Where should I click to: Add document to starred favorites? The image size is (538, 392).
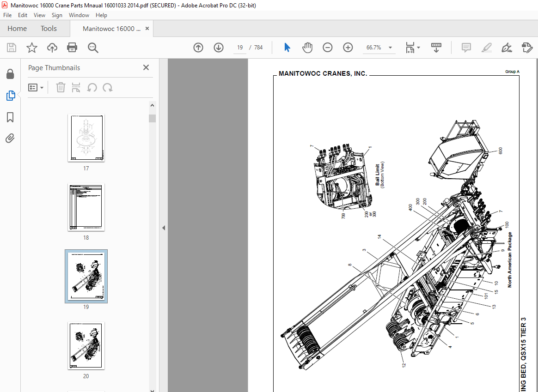tap(32, 48)
